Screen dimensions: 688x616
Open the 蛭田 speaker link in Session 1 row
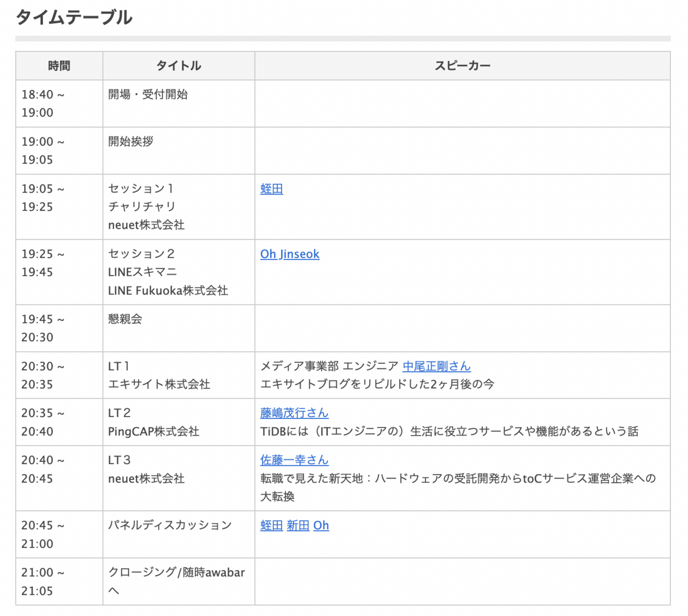(x=271, y=189)
